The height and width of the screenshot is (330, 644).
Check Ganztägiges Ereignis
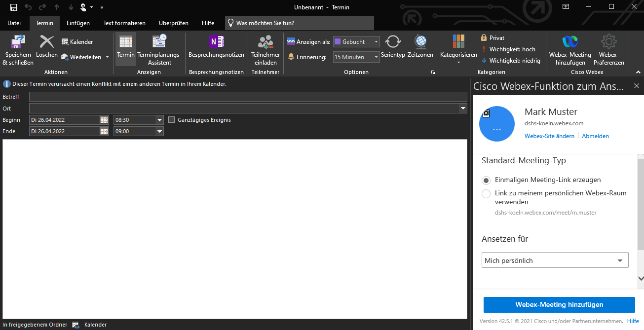[172, 120]
